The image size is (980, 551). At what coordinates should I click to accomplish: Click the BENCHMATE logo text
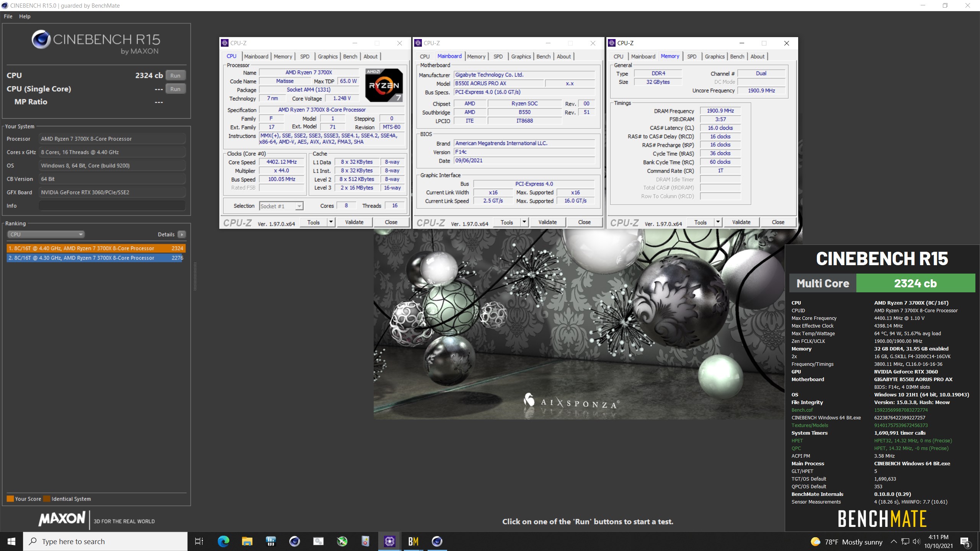(x=882, y=519)
